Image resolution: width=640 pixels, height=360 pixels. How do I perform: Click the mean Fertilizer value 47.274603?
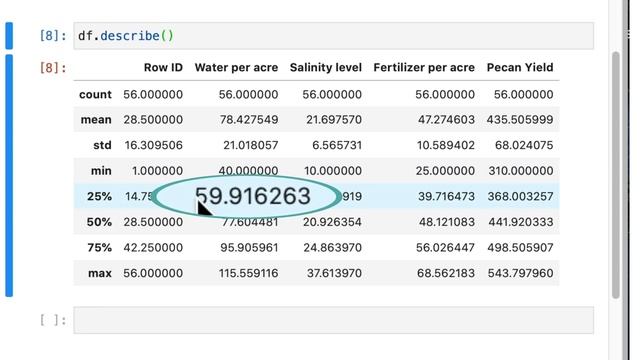tap(446, 120)
